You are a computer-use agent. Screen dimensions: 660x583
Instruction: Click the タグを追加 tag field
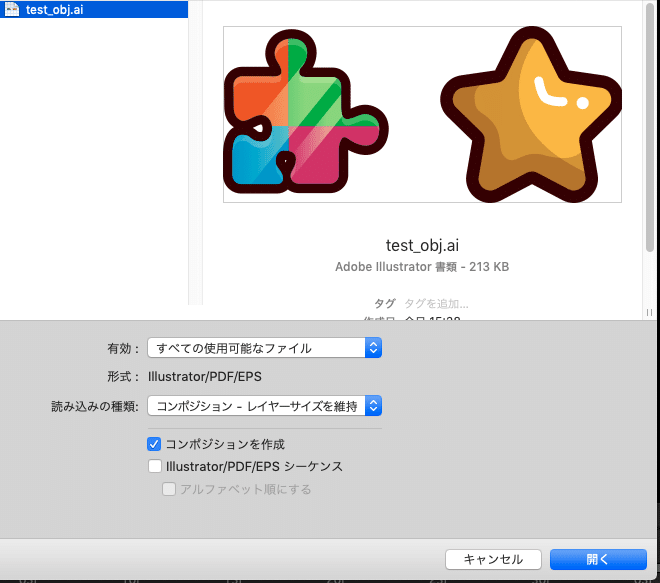(x=436, y=303)
